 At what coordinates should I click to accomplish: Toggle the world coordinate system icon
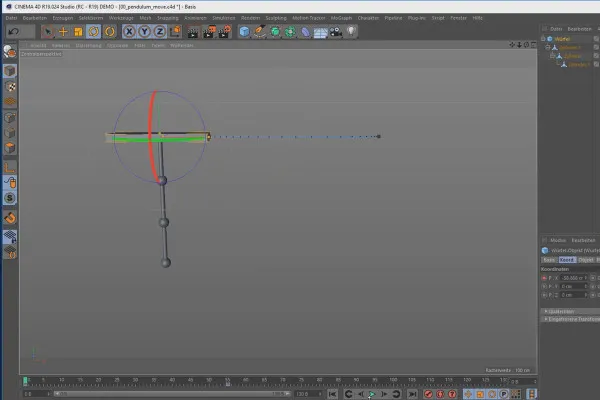[x=175, y=32]
